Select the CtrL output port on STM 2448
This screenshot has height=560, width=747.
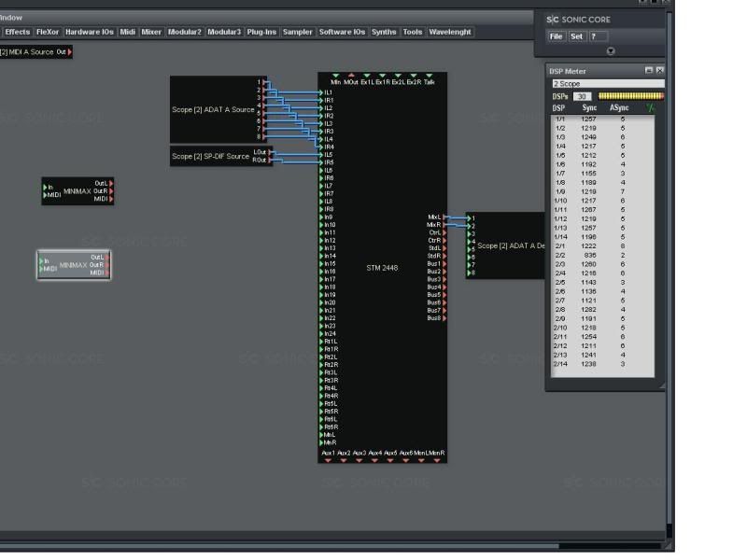[444, 232]
